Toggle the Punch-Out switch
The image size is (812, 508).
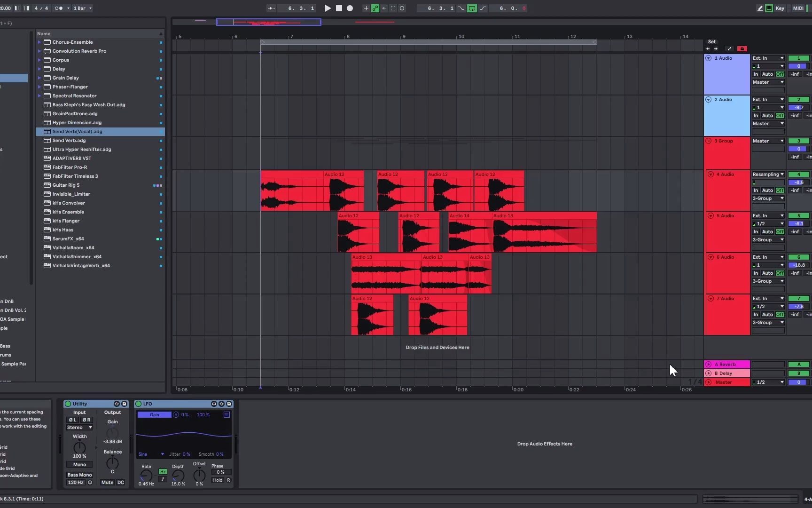(483, 8)
